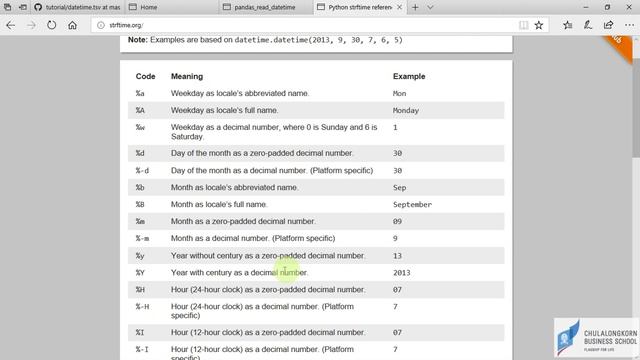Open browser settings and more menu
This screenshot has width=640, height=360.
tap(629, 25)
